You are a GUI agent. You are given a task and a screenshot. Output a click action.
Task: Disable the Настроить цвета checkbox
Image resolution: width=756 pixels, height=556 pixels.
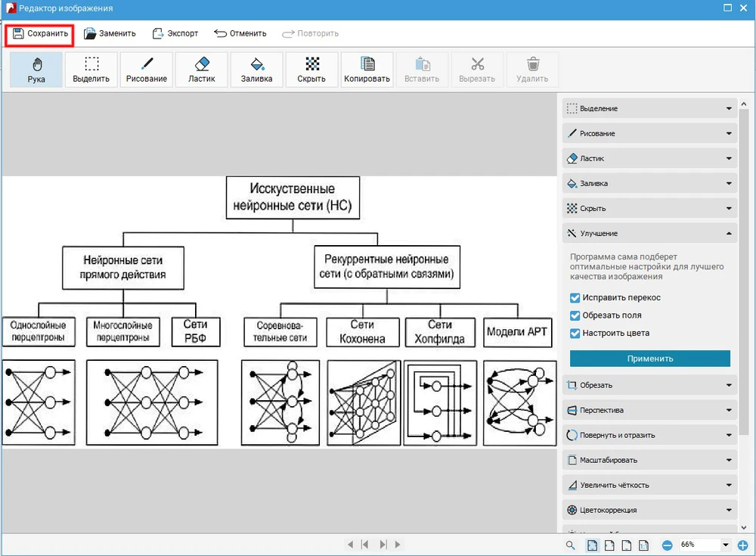pyautogui.click(x=575, y=333)
